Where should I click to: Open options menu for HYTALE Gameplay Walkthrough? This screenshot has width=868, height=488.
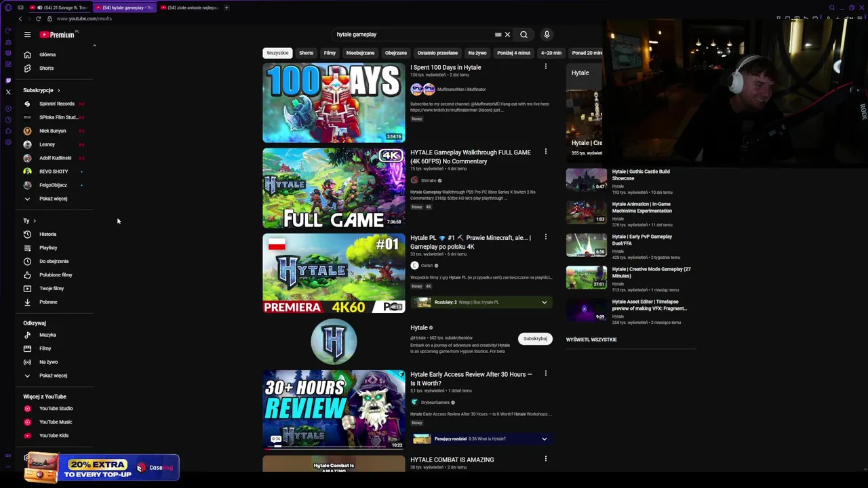click(545, 152)
